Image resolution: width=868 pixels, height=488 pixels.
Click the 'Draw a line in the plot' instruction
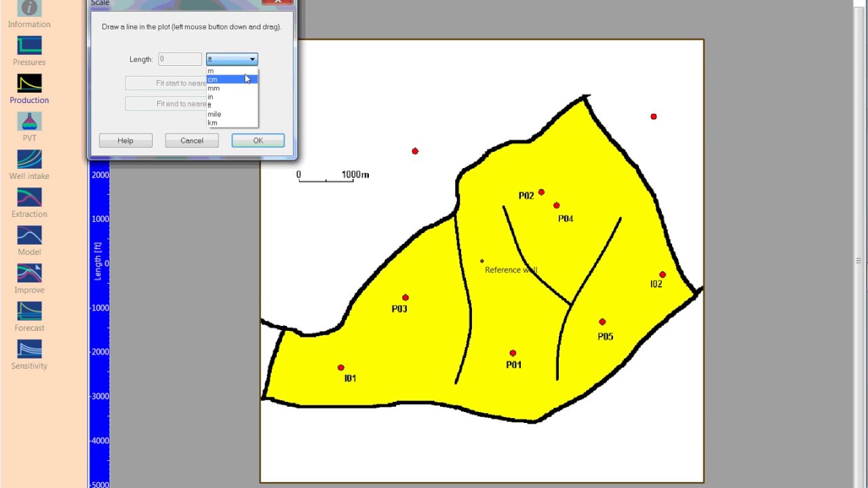(191, 27)
